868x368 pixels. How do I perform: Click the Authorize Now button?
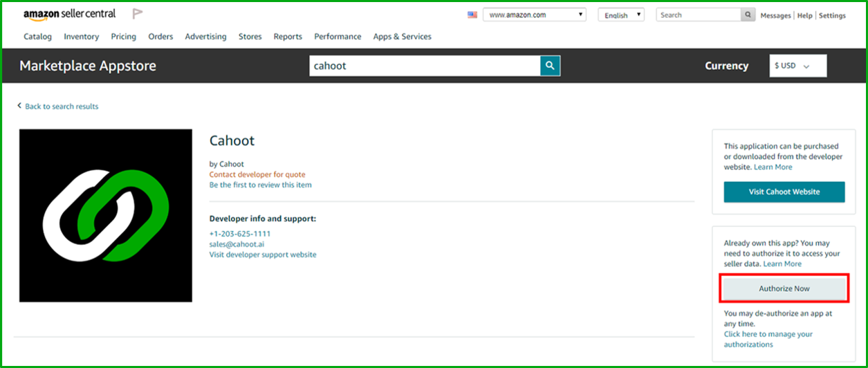(x=784, y=288)
